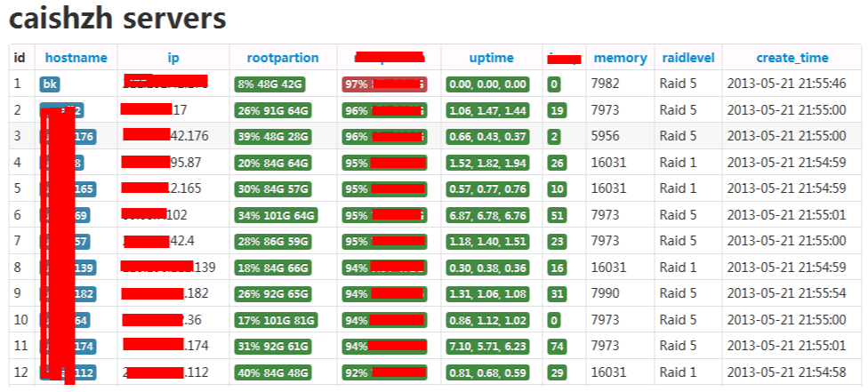868x392 pixels.
Task: Click the 40% 84G 48G partition badge
Action: coord(273,372)
